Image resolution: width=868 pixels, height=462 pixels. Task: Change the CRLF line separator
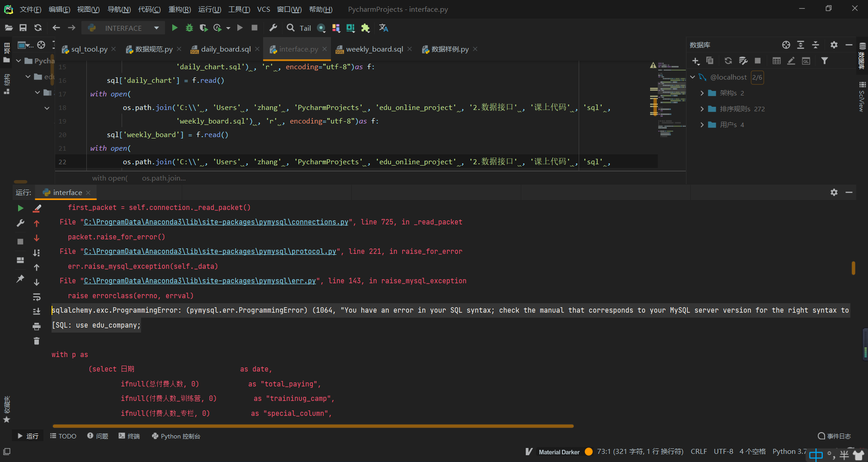[699, 452]
